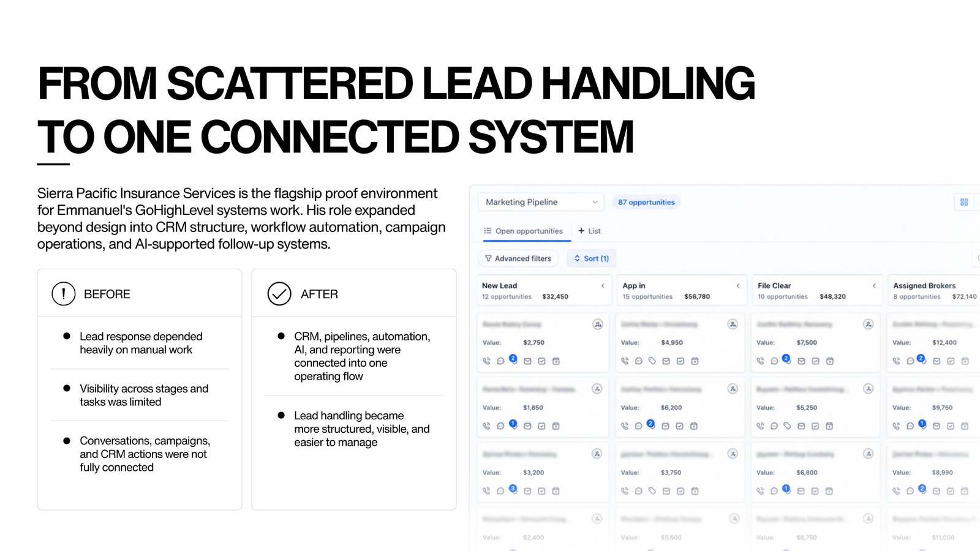This screenshot has width=980, height=551.
Task: Open the Marketing Pipeline dropdown
Action: [x=540, y=202]
